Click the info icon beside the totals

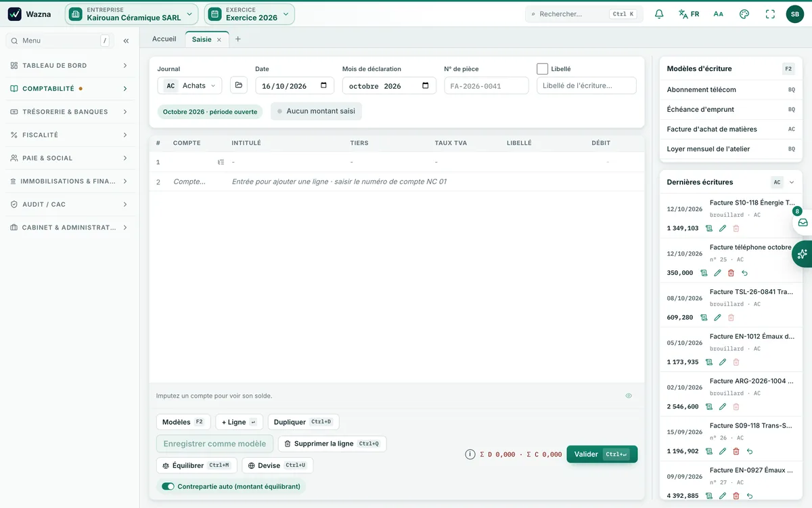[470, 454]
